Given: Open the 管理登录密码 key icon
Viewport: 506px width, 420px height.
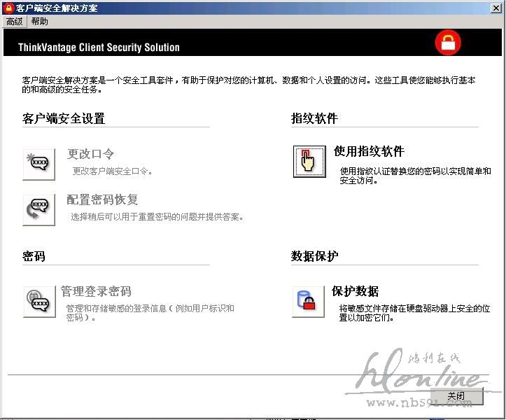Looking at the screenshot, I should pos(39,301).
